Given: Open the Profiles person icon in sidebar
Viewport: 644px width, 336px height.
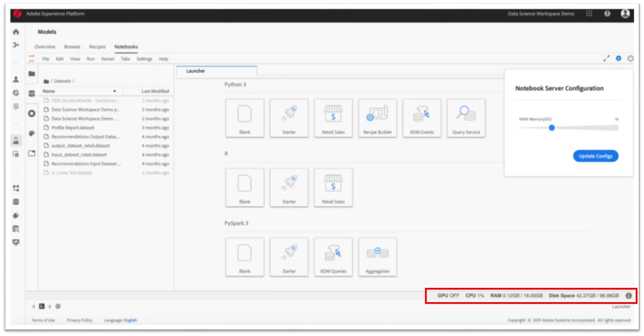Looking at the screenshot, I should click(x=16, y=79).
